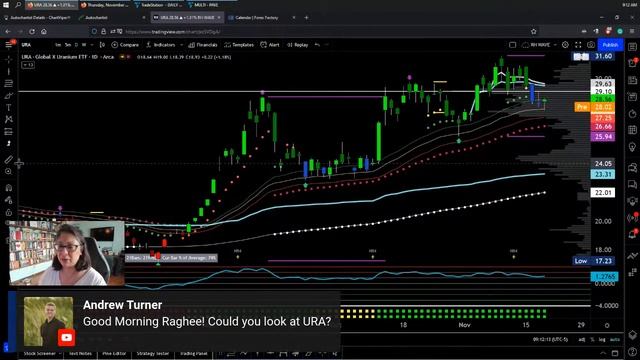Select the trend line drawing tool
This screenshot has height=360, width=640.
9,71
